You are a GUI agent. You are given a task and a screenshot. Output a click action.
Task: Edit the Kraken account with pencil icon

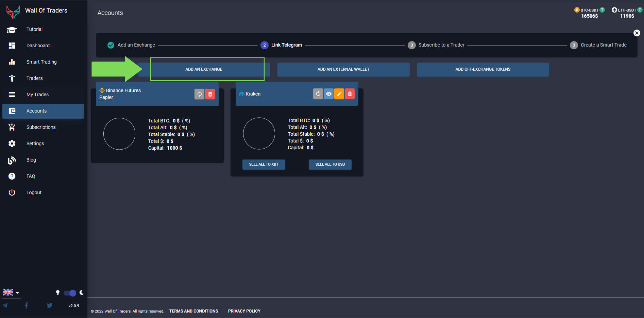(x=339, y=94)
